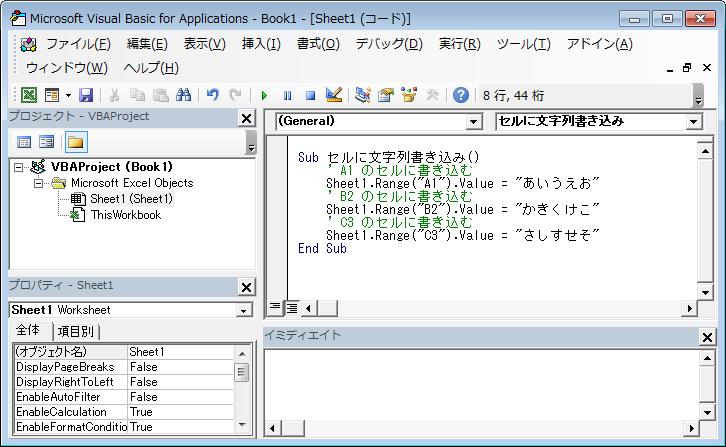Click the Toolbox wrench icon

pyautogui.click(x=432, y=95)
